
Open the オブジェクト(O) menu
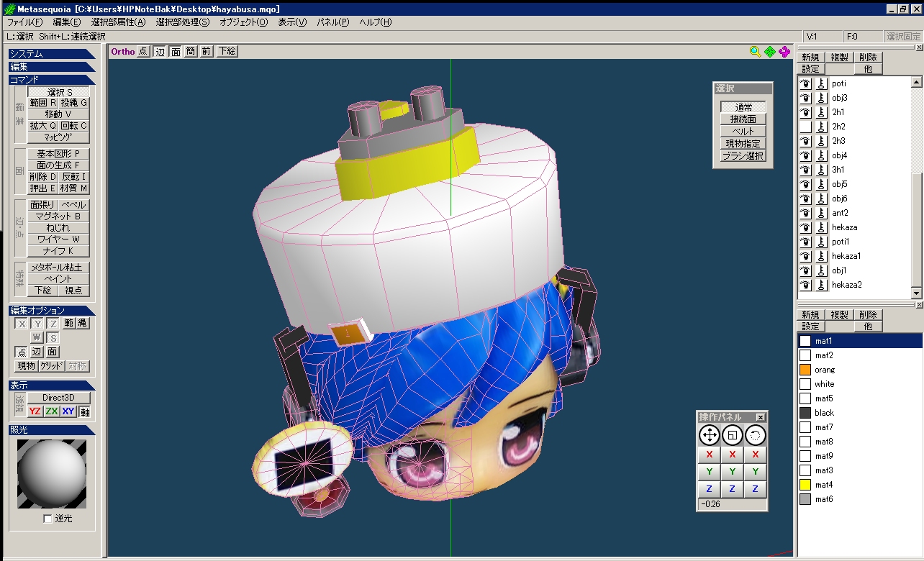click(243, 22)
